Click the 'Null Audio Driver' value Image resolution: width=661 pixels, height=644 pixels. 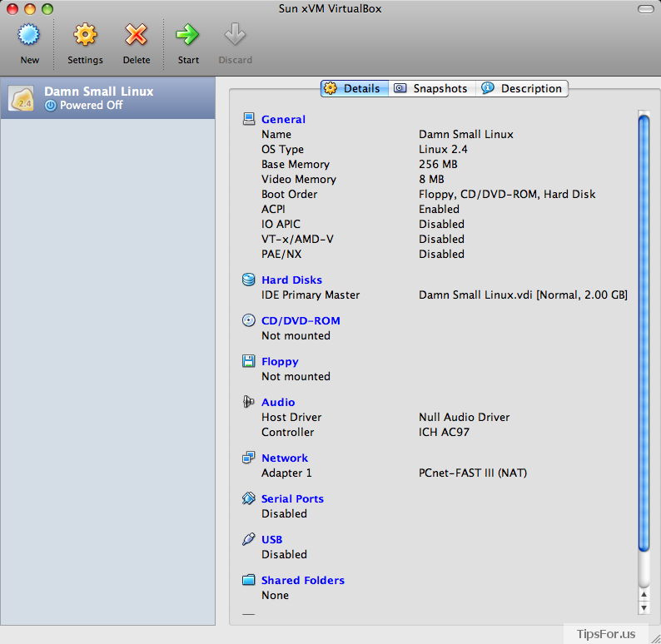[465, 417]
